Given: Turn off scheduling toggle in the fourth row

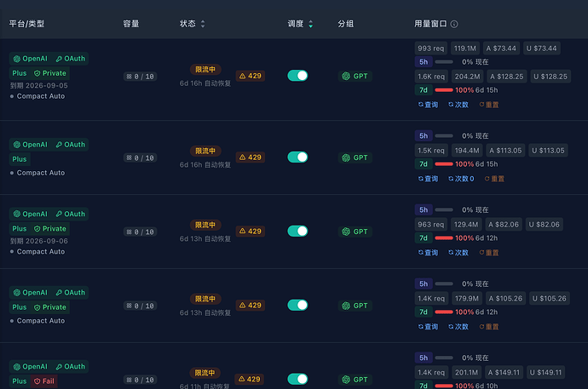Looking at the screenshot, I should 297,305.
